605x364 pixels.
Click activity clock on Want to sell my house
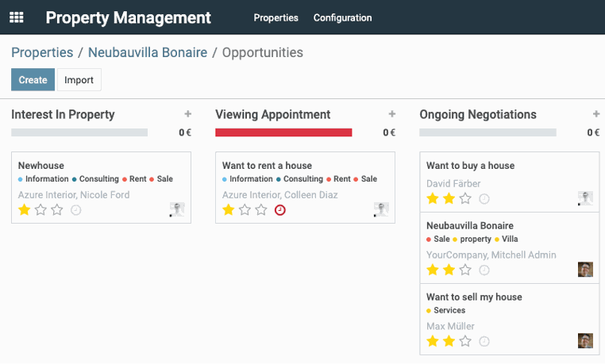484,342
